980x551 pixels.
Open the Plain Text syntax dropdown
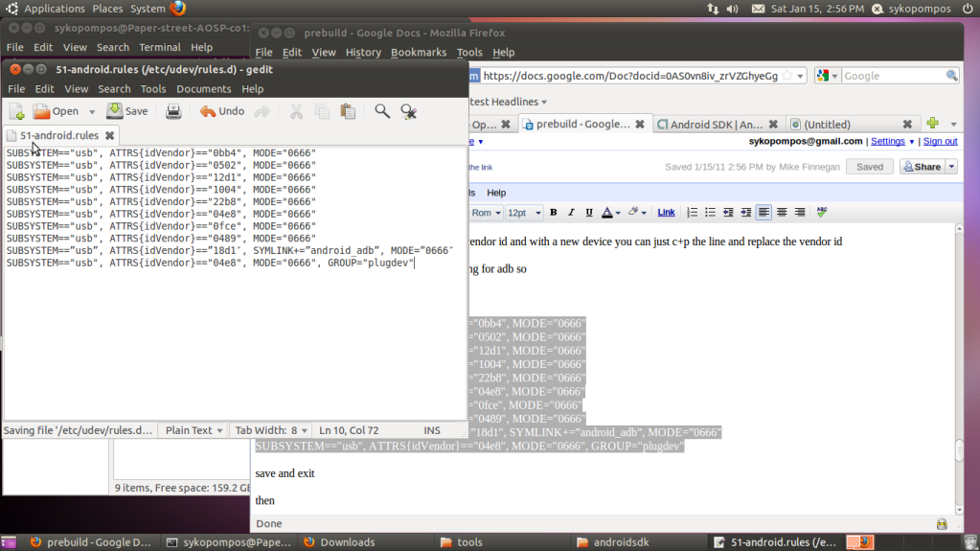point(194,430)
